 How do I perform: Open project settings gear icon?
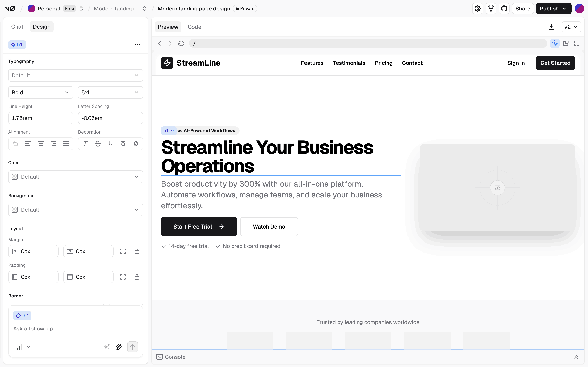coord(478,9)
